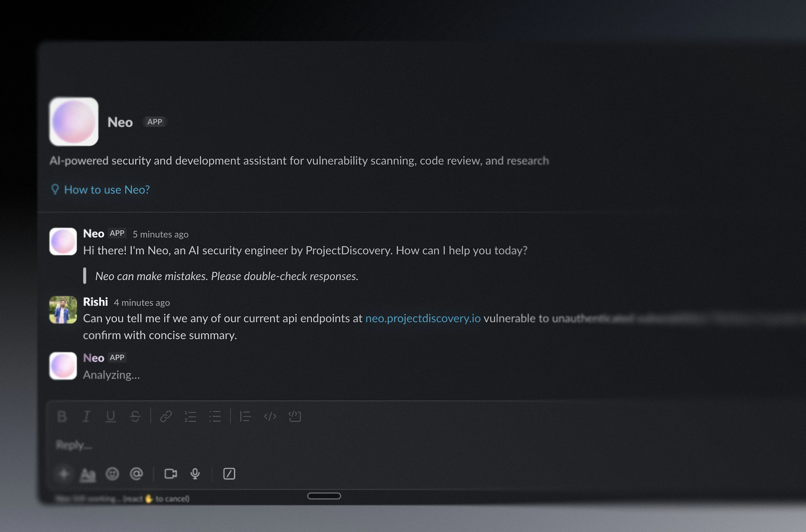Open the neo.projectdiscovery.io link

coord(423,318)
